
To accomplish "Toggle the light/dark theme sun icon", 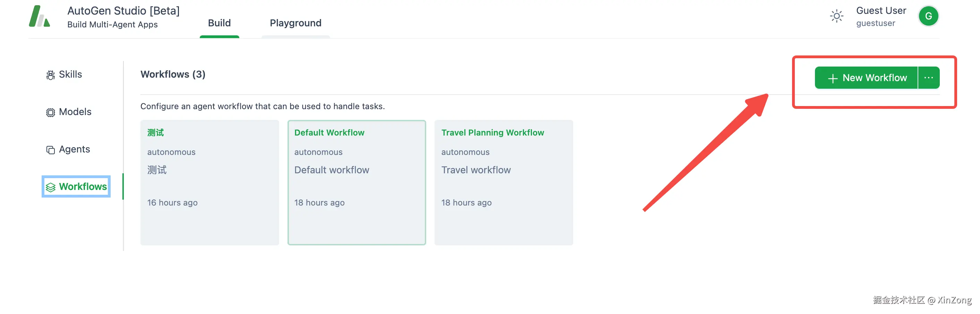I will 836,16.
